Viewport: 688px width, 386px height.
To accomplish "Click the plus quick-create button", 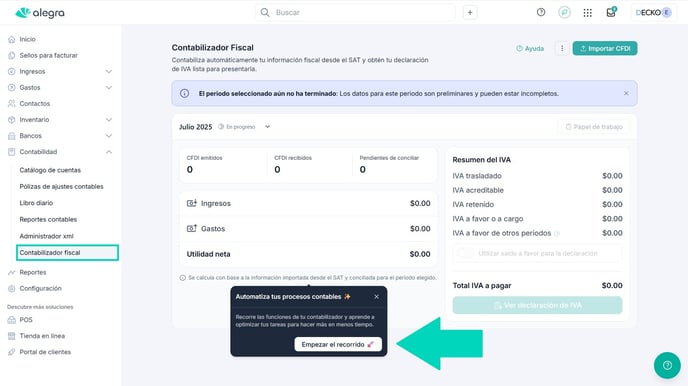I will 470,13.
